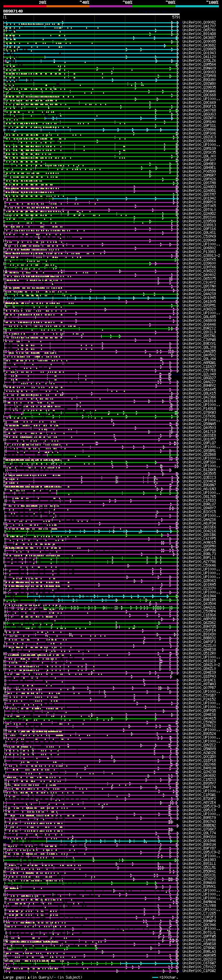222x980 pixels.
Task: Select label UniRef100_P14918
Action: click(199, 408)
